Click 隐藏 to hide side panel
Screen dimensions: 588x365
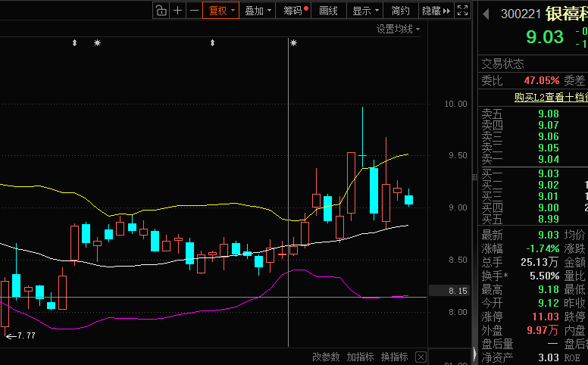pos(436,11)
